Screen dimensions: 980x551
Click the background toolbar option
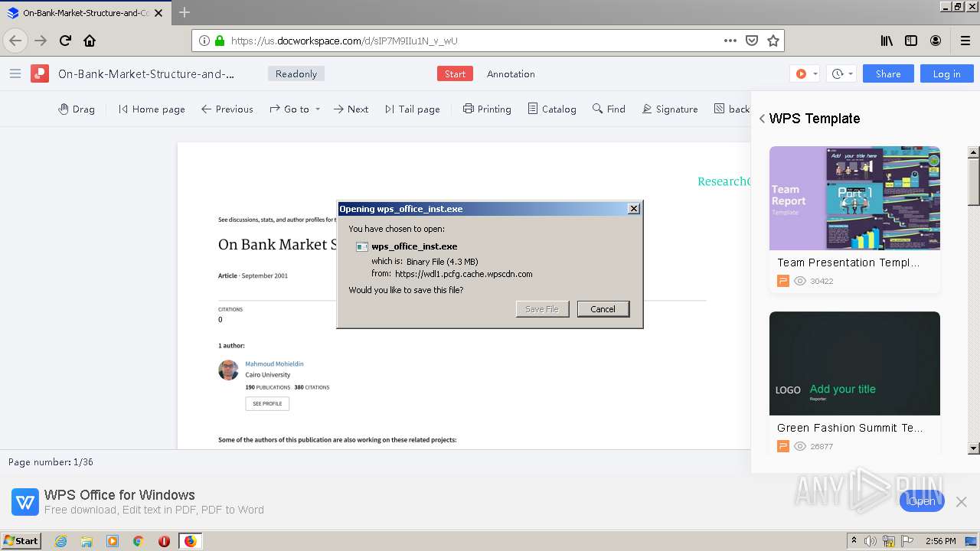click(x=732, y=109)
